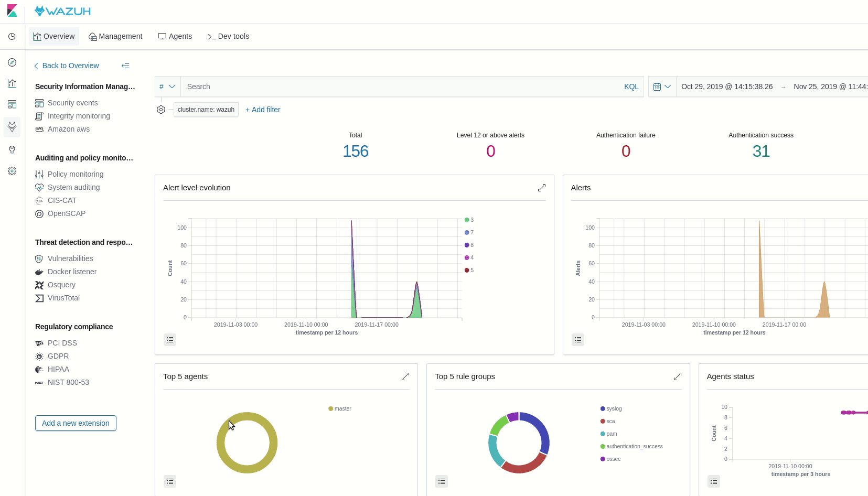Open the Add filter link

[262, 110]
